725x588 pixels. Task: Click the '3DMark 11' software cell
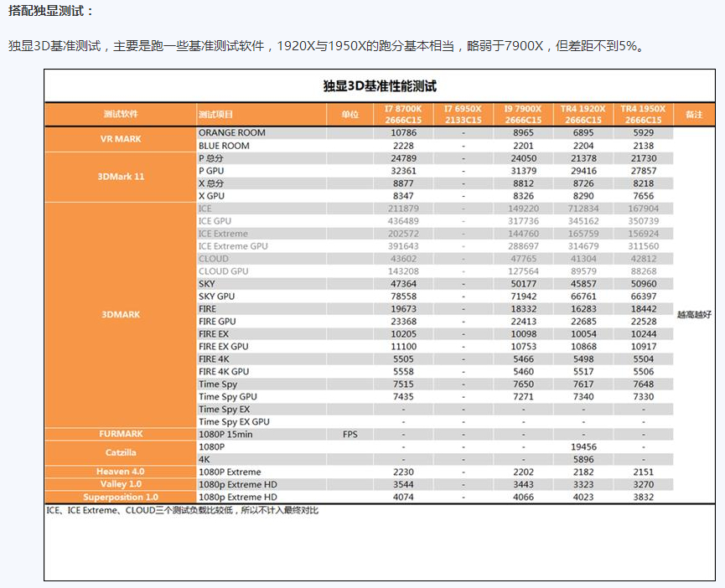[121, 177]
